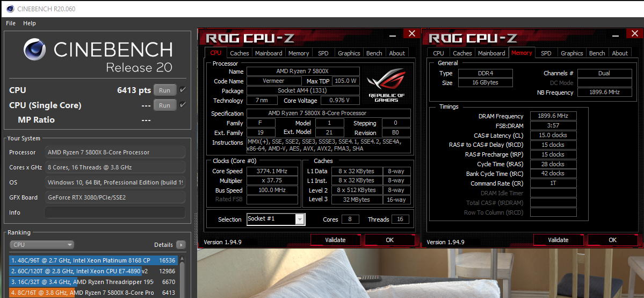Switch to Mainboard tab in left CPU-Z window
Screen dimensions: 644x298
click(269, 53)
